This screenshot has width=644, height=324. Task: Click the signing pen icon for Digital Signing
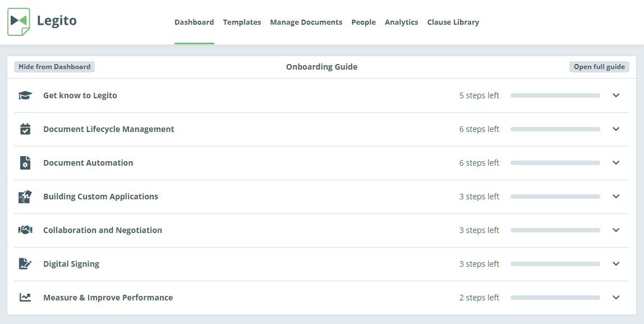pyautogui.click(x=25, y=263)
